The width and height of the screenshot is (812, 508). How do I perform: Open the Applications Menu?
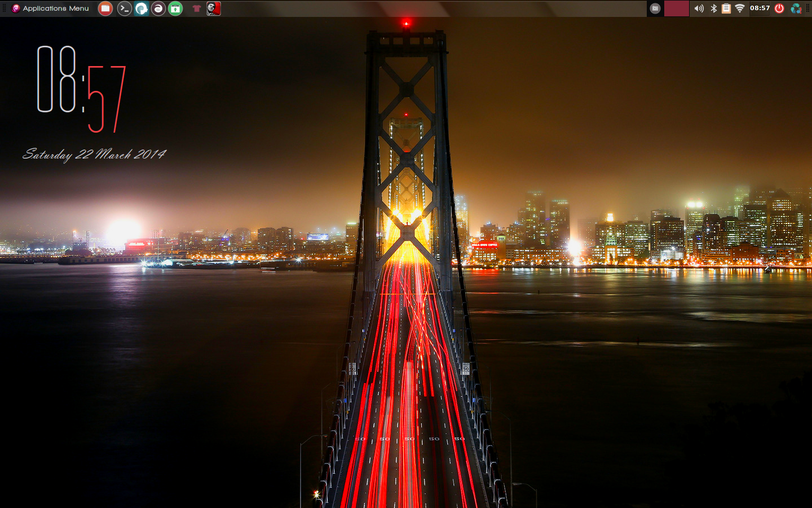[50, 8]
